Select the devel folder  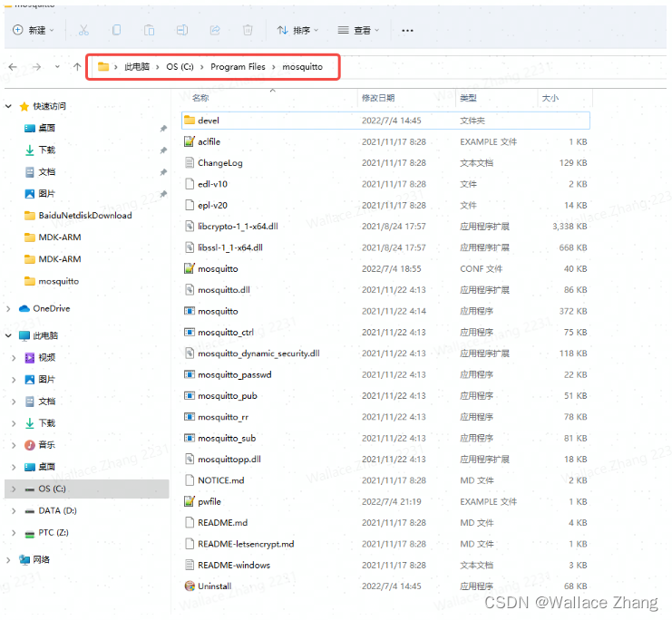pyautogui.click(x=385, y=121)
